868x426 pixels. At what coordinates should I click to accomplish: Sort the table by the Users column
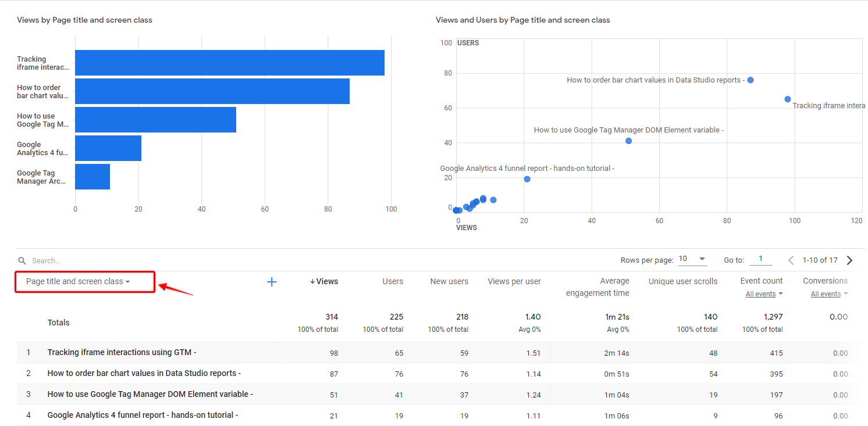tap(393, 281)
